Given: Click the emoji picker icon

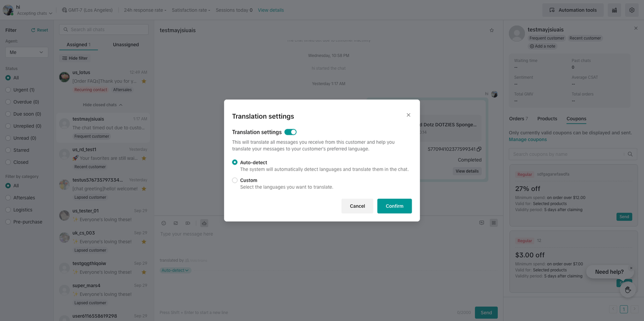Looking at the screenshot, I should pos(164,223).
